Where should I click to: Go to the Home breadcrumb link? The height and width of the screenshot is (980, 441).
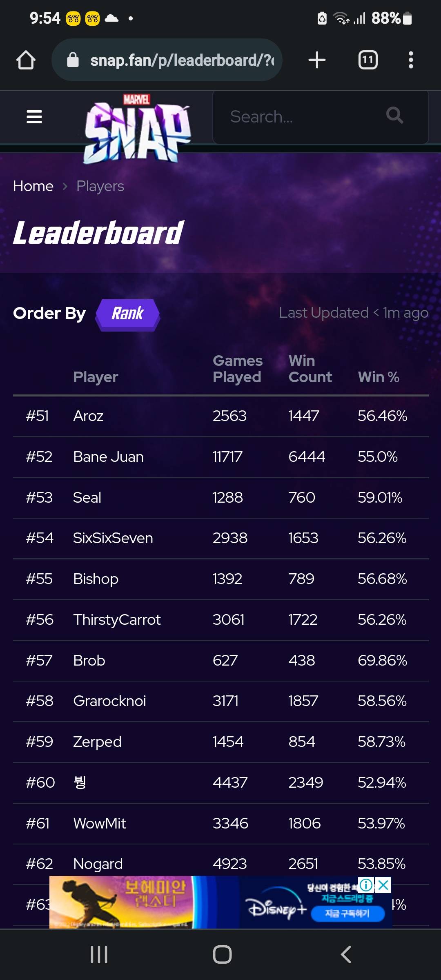point(33,186)
